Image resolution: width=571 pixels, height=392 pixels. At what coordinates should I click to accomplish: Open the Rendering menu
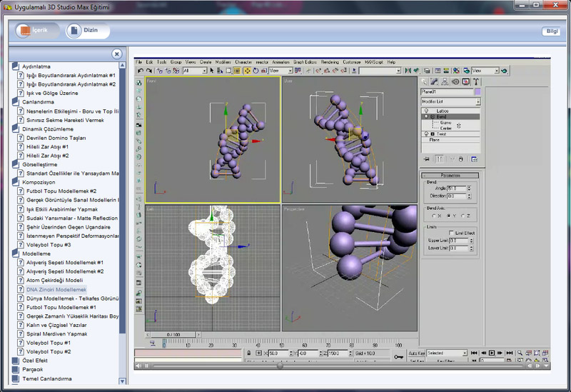(330, 62)
